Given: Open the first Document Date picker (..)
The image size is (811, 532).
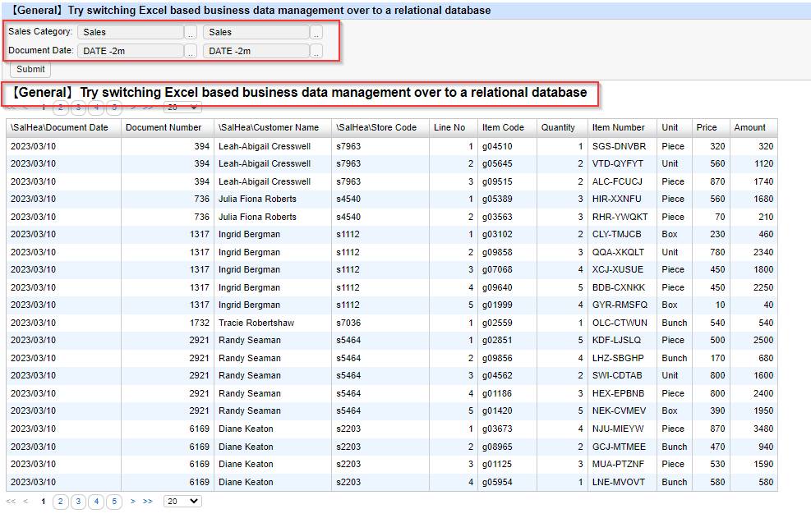Looking at the screenshot, I should click(x=191, y=51).
